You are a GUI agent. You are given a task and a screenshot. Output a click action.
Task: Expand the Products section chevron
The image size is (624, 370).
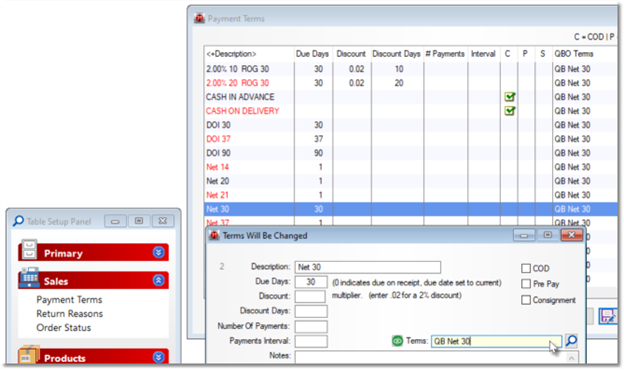click(x=158, y=357)
